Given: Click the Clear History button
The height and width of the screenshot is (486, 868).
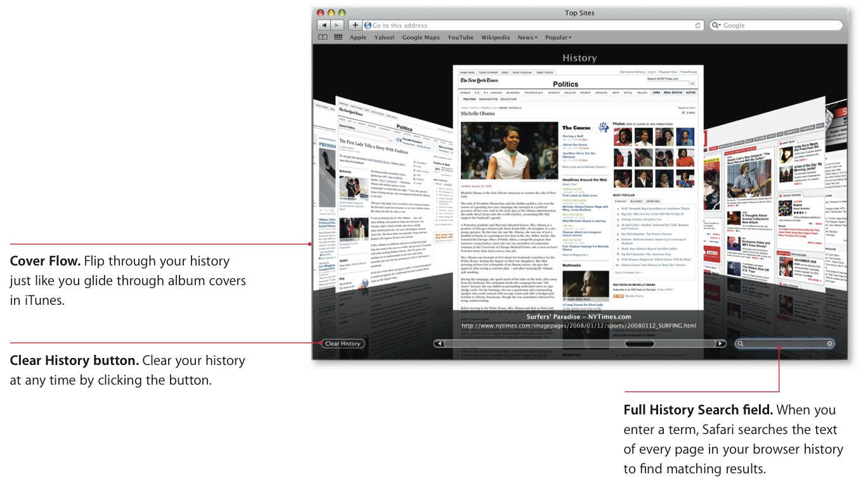Looking at the screenshot, I should (x=342, y=343).
